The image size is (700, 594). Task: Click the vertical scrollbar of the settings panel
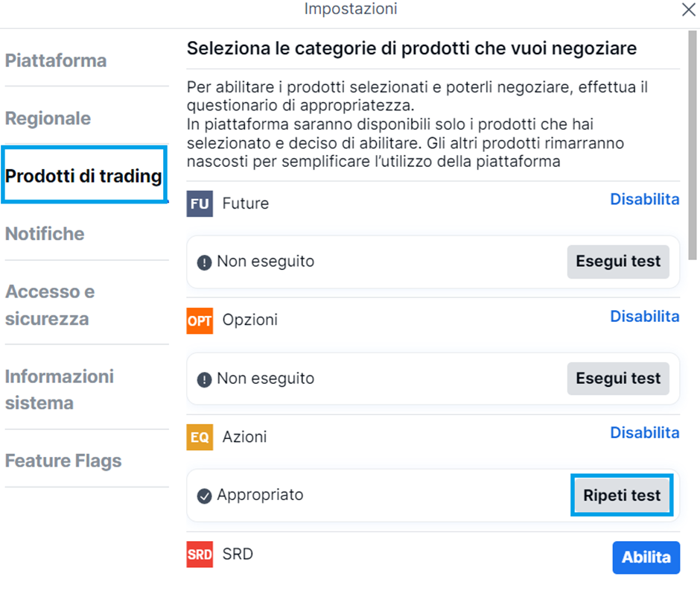pyautogui.click(x=693, y=145)
